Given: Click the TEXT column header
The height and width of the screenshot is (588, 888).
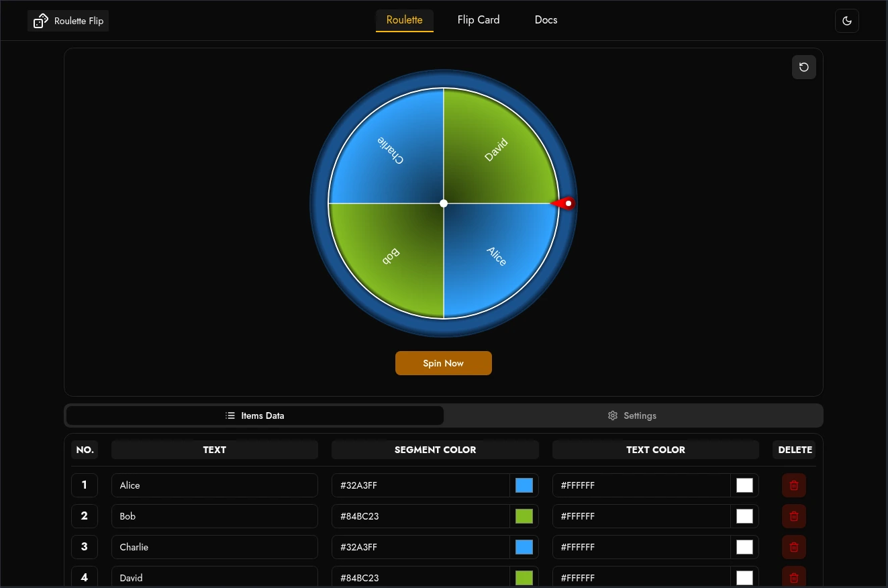Looking at the screenshot, I should [215, 450].
